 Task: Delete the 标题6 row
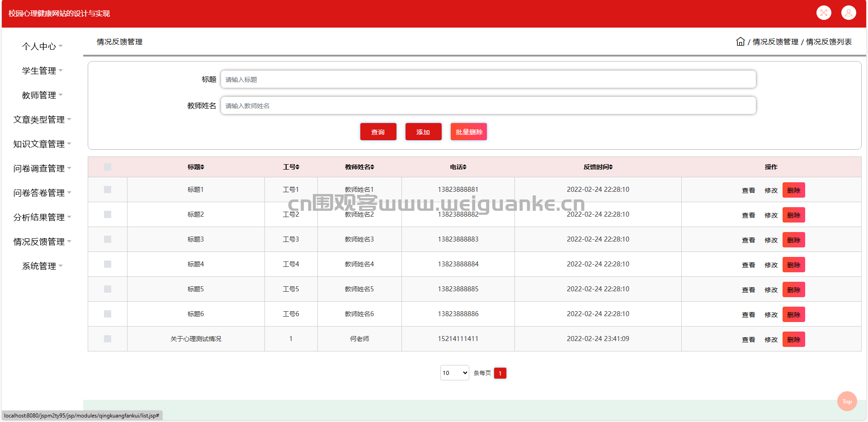[794, 314]
